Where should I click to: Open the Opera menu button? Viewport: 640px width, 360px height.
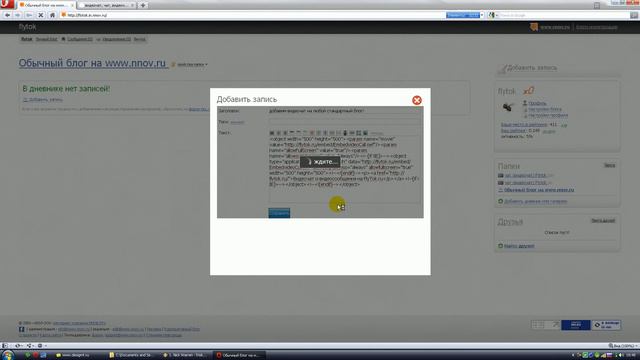tap(7, 4)
